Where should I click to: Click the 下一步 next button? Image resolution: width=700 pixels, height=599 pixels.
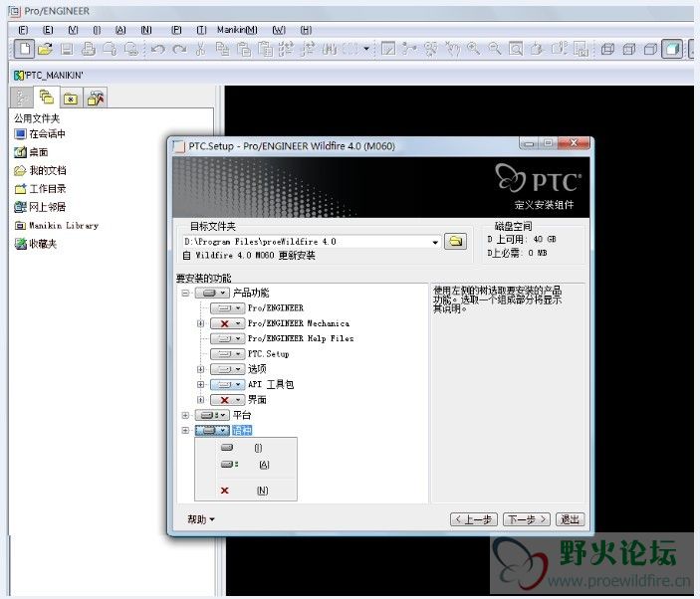pos(527,519)
